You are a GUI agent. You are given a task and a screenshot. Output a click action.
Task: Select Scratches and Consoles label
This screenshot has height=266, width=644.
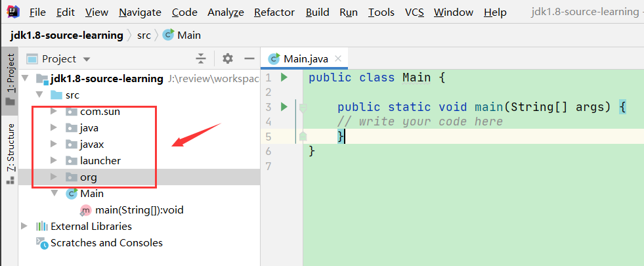pos(107,243)
